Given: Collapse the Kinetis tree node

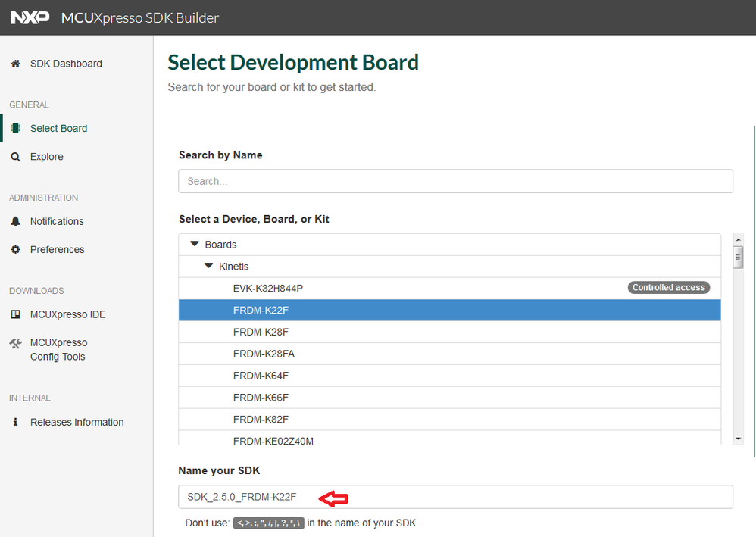Looking at the screenshot, I should (x=208, y=267).
